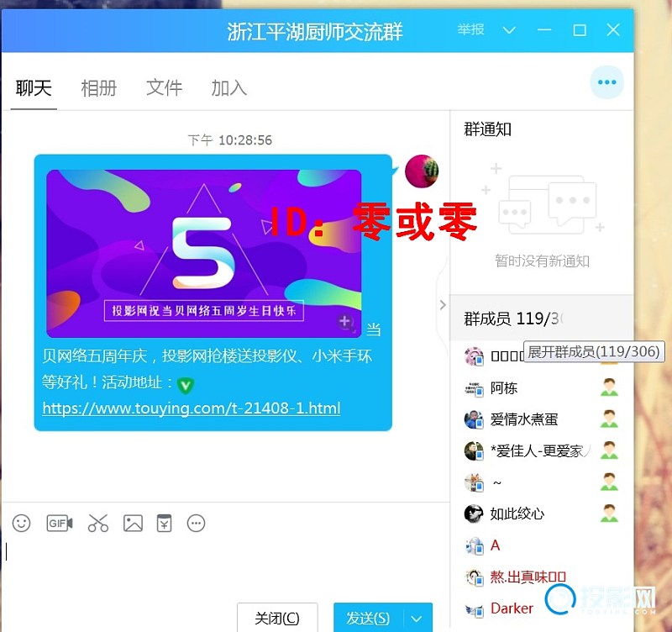The width and height of the screenshot is (672, 632).
Task: Open the 加入 tab
Action: (x=228, y=87)
